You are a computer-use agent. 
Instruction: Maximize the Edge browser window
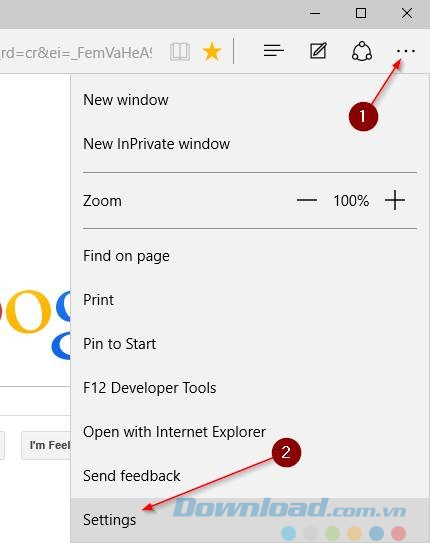click(361, 13)
